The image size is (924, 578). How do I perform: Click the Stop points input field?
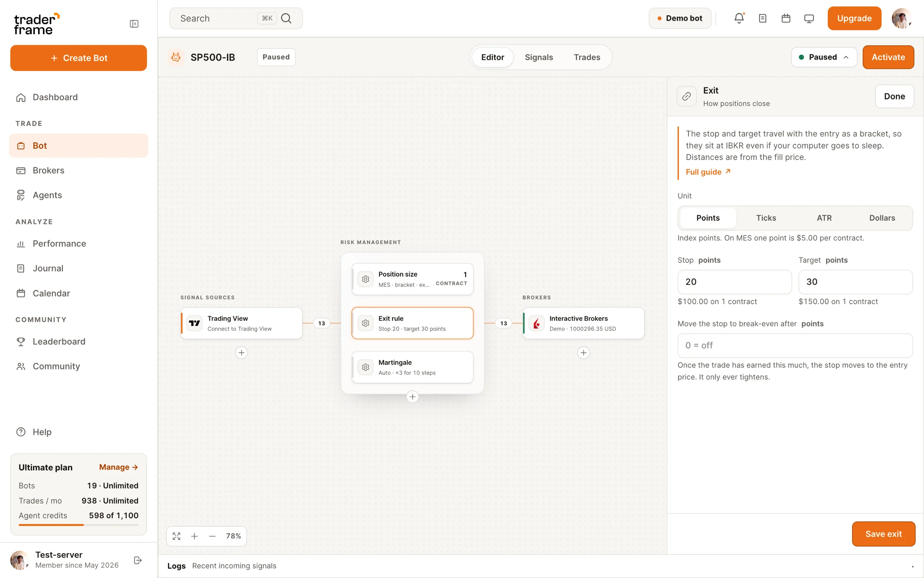coord(734,282)
